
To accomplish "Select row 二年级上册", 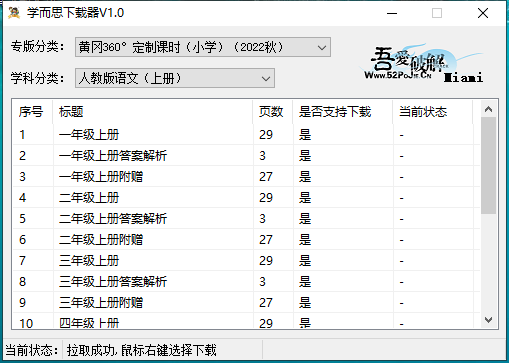I will [x=246, y=198].
